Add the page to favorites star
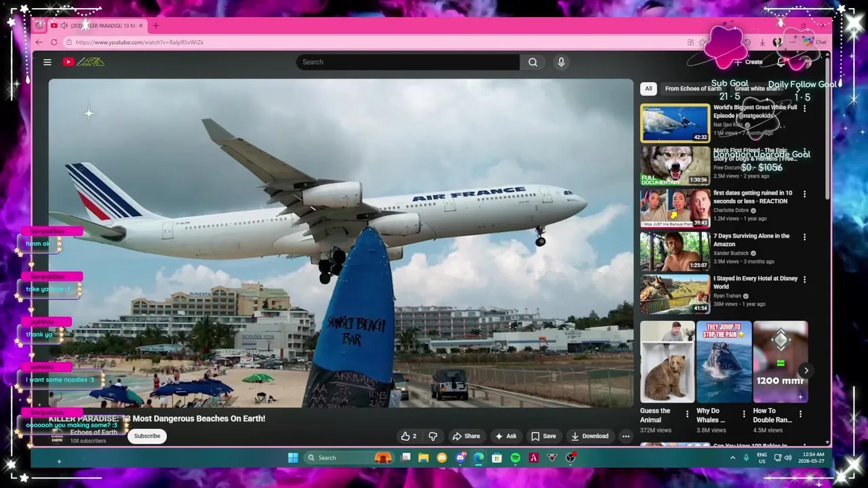868x488 pixels. point(703,42)
